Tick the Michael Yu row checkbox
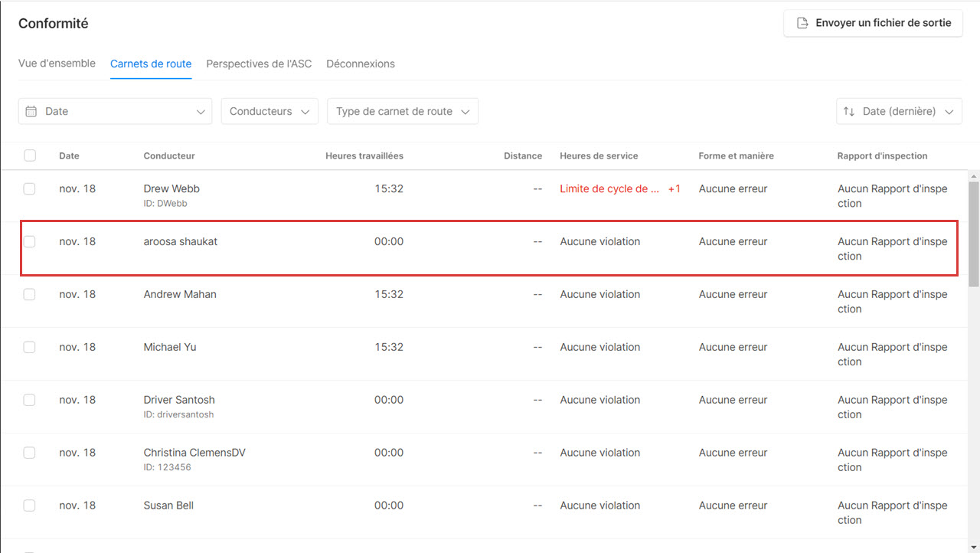 coord(29,347)
